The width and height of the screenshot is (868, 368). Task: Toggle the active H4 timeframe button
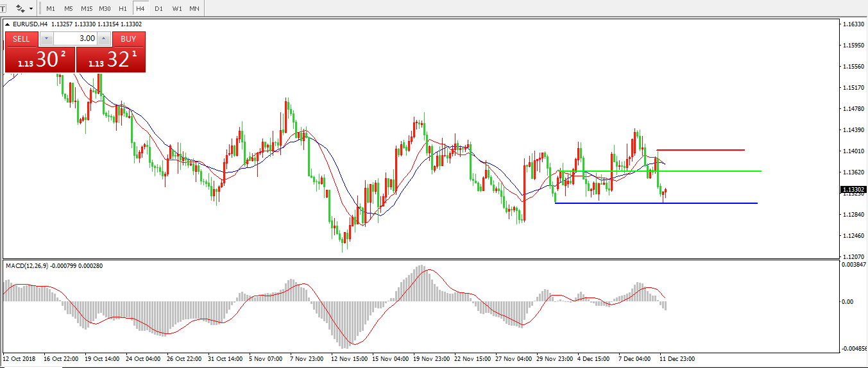140,8
